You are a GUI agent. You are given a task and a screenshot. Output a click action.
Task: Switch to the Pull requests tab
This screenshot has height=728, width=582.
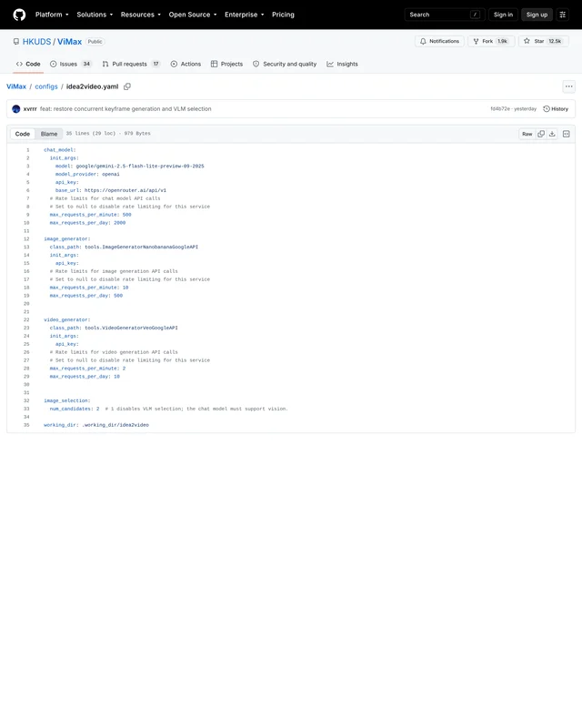coord(131,64)
